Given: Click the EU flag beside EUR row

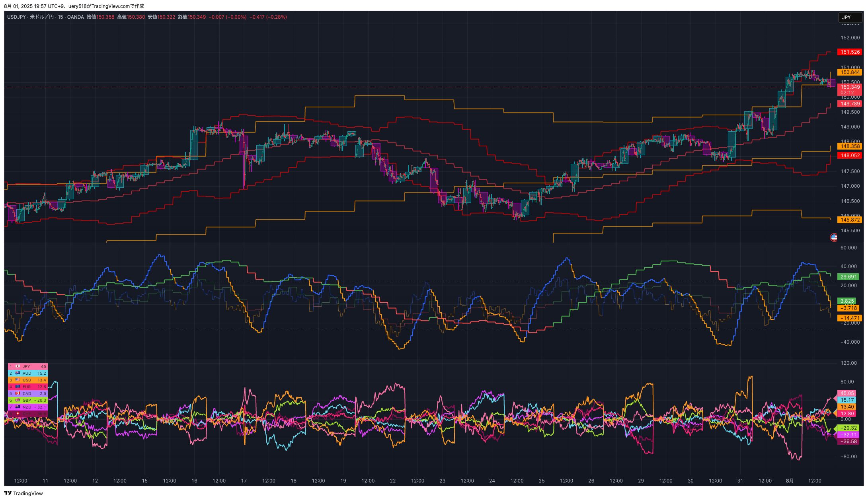Looking at the screenshot, I should tap(18, 387).
